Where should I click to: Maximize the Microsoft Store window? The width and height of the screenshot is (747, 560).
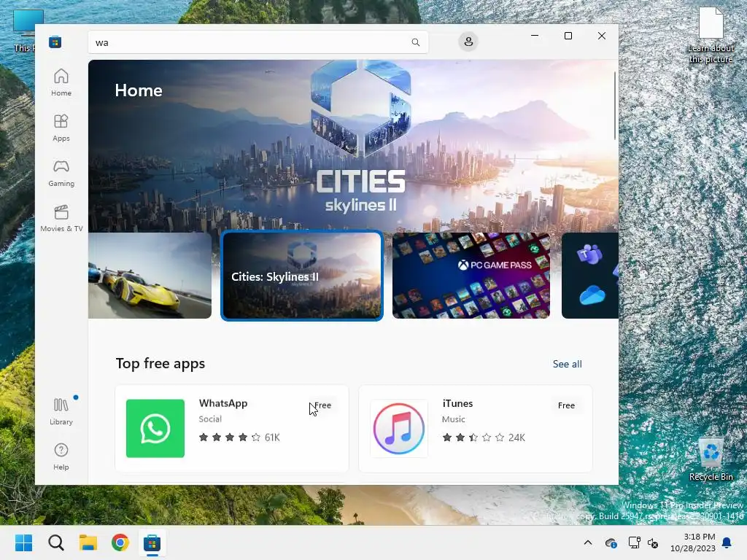tap(568, 36)
